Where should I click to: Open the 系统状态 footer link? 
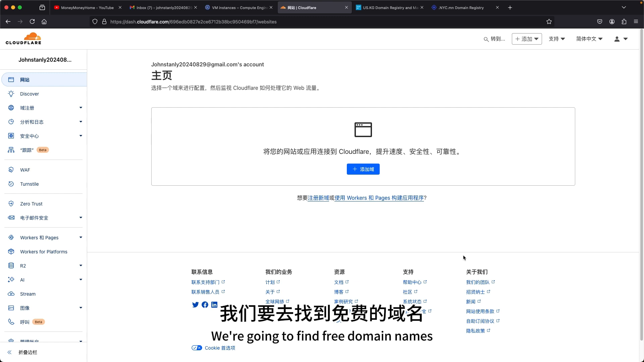pyautogui.click(x=415, y=302)
